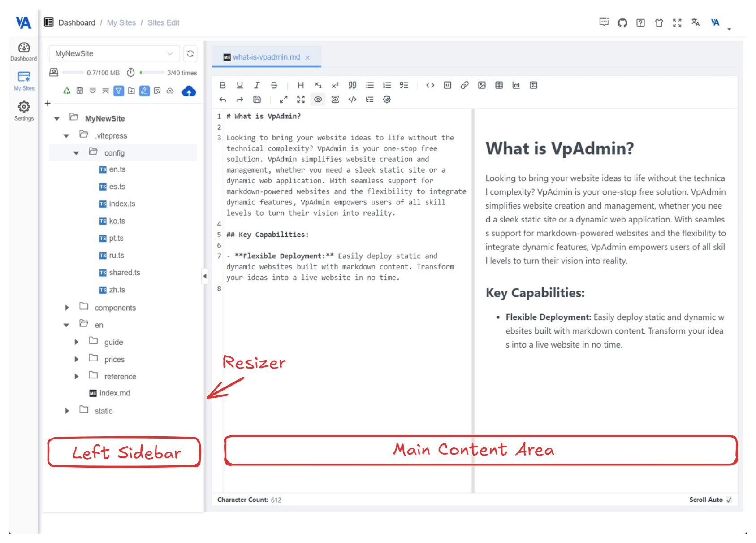Click the insert link icon

pos(464,85)
